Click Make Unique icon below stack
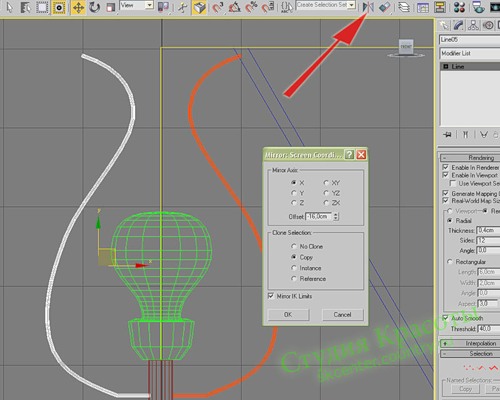 point(483,135)
